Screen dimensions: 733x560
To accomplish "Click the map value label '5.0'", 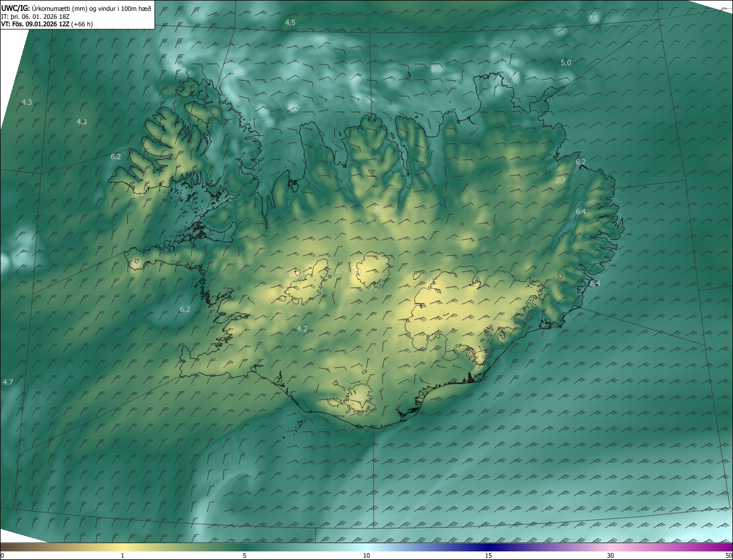I will [x=566, y=62].
